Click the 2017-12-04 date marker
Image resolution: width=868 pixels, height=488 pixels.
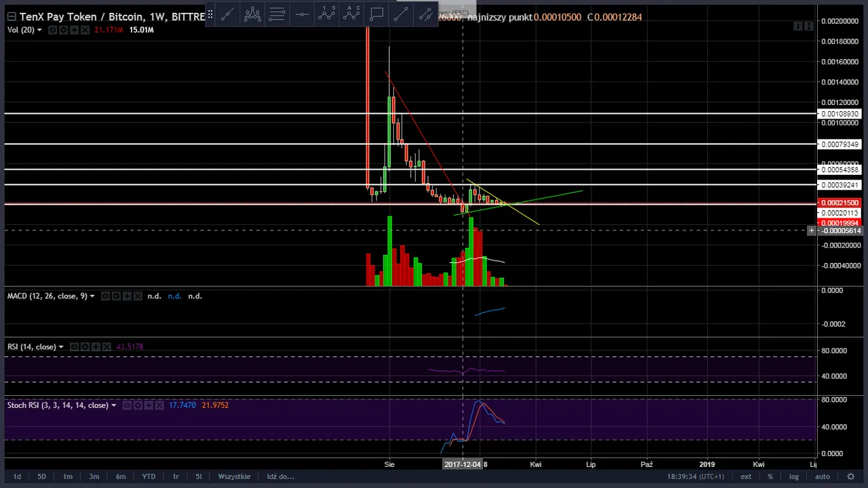462,464
